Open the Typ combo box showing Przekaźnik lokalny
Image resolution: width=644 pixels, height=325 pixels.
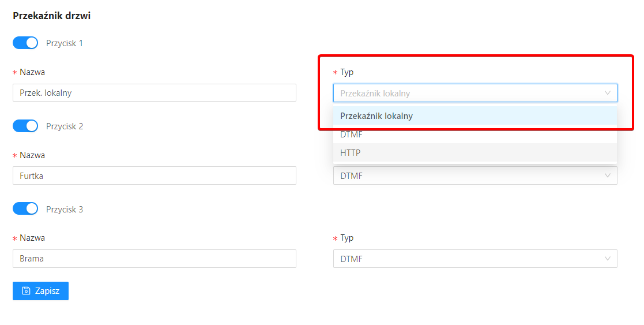click(475, 93)
